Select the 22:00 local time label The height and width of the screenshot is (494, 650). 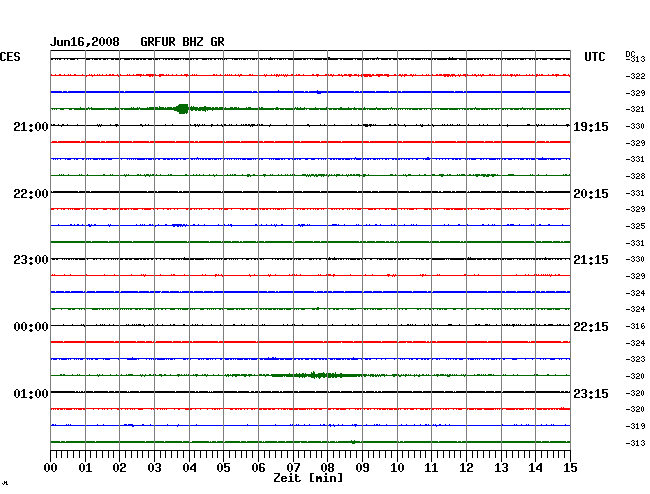(x=31, y=194)
